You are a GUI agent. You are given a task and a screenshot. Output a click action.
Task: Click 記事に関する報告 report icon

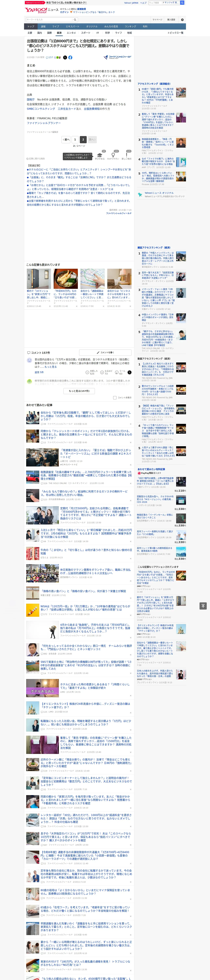point(35,159)
